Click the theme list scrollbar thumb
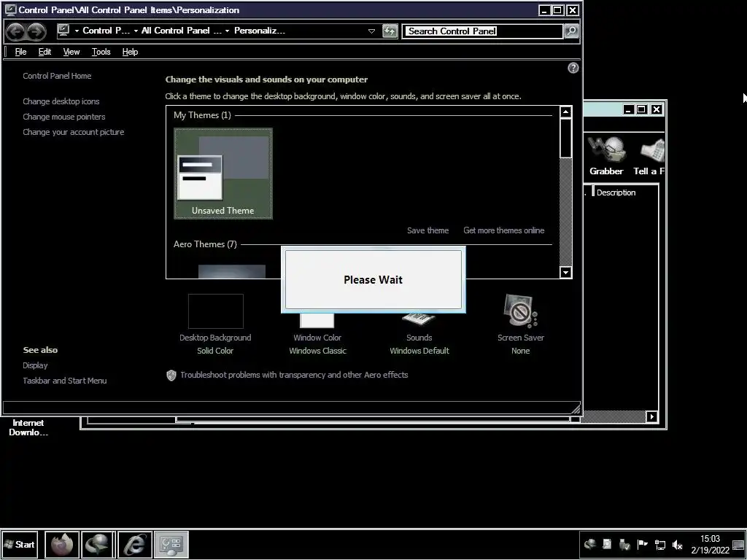Screen dimensions: 747x560 (565, 138)
